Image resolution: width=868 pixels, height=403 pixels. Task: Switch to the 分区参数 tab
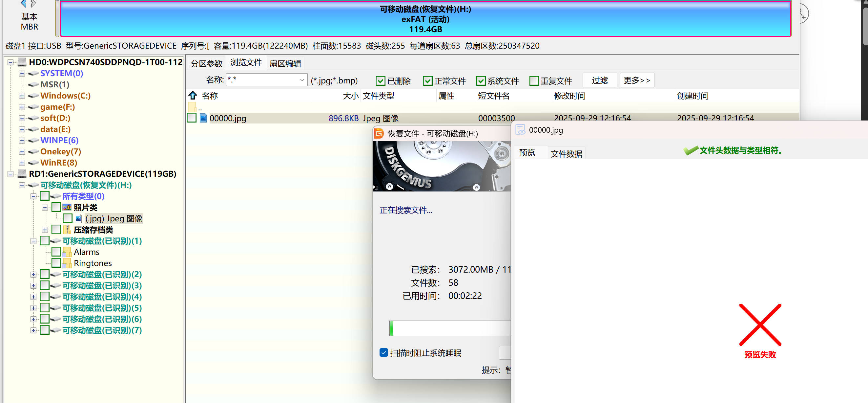(x=206, y=63)
